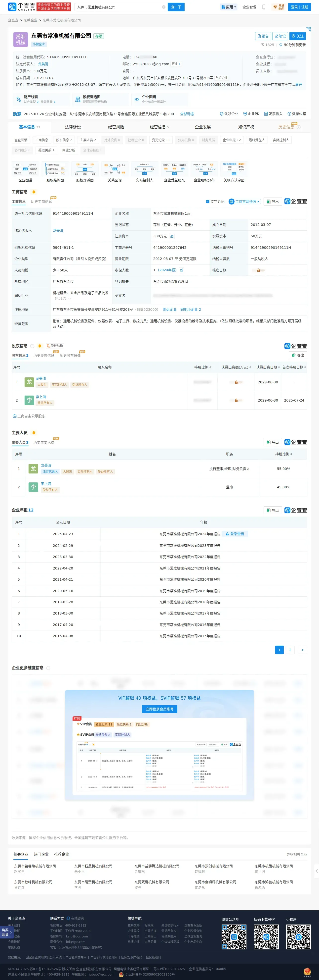This screenshot has width=319, height=980.
Task: Open the 笔记 notes button
Action: pyautogui.click(x=280, y=36)
